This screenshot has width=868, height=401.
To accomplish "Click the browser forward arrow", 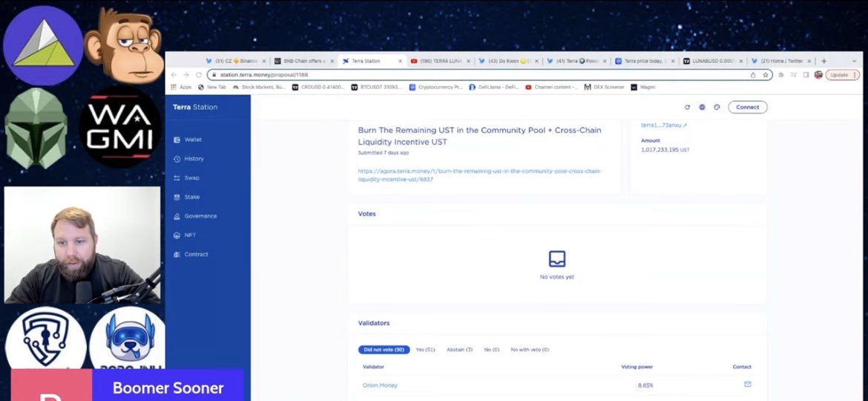I will tap(186, 75).
